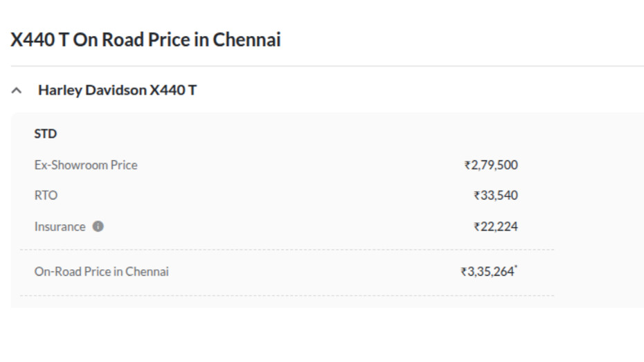The height and width of the screenshot is (362, 644).
Task: Collapse the Harley Davidson X440 T section chevron
Action: (x=17, y=91)
